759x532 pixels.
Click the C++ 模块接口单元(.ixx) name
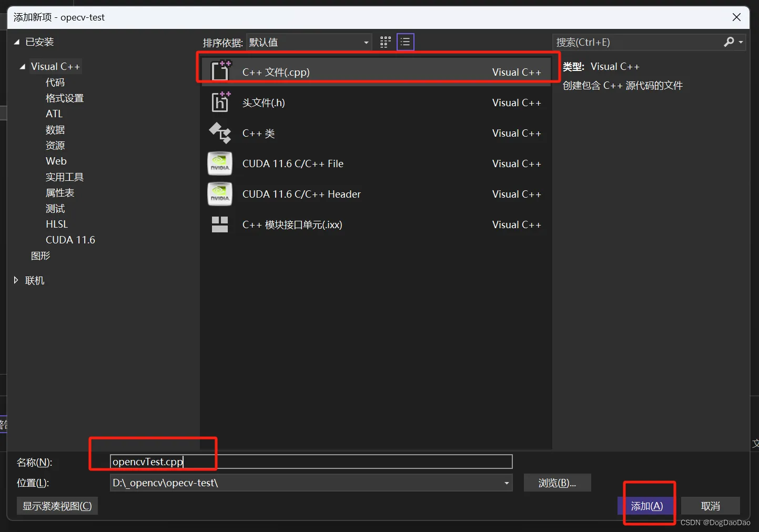click(x=292, y=224)
